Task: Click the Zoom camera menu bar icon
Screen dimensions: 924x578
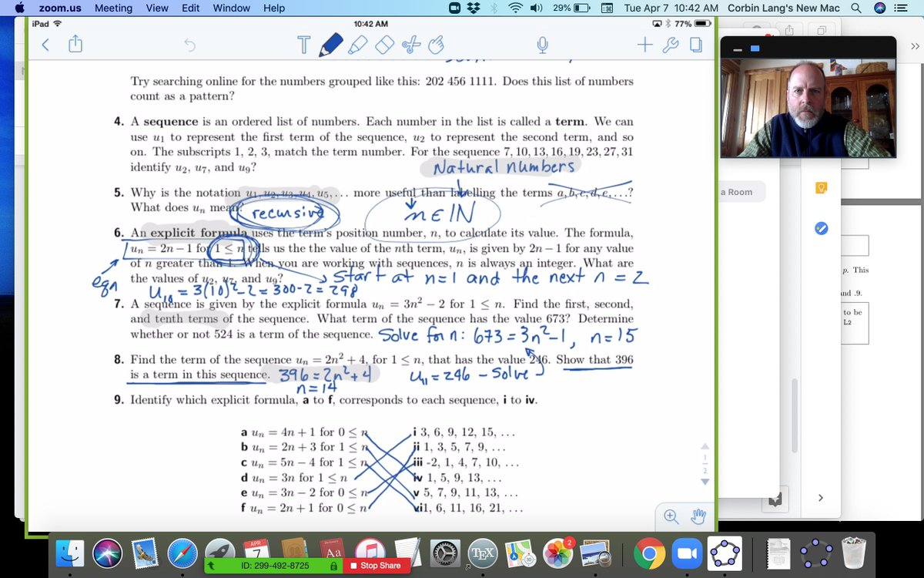Action: pyautogui.click(x=454, y=8)
